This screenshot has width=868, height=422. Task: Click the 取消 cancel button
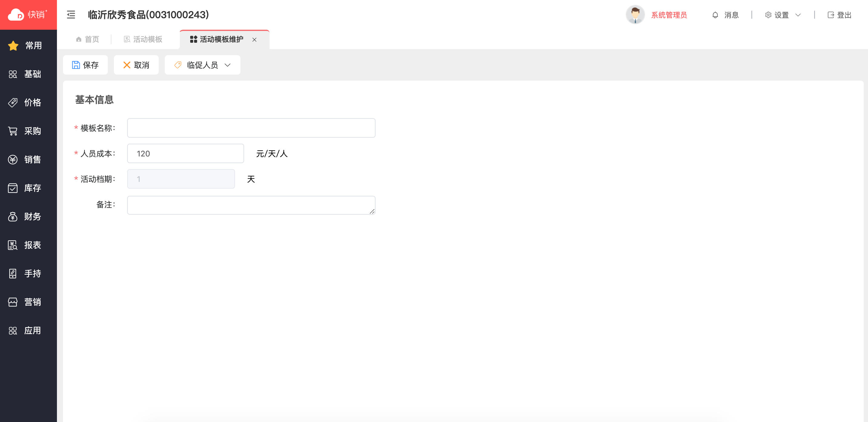coord(136,65)
